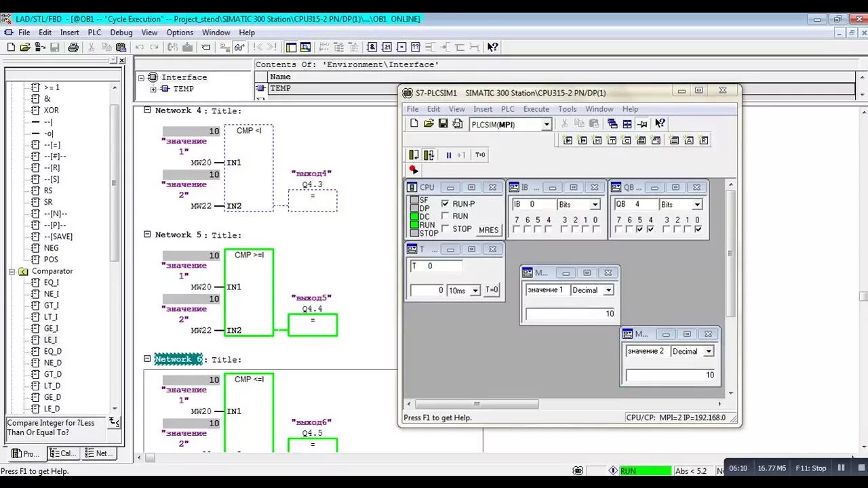868x488 pixels.
Task: Toggle bit 7 in QB 4 window
Action: point(618,229)
